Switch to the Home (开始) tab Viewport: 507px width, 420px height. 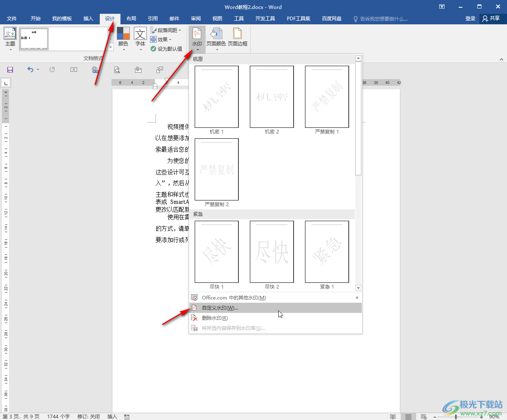(x=36, y=19)
